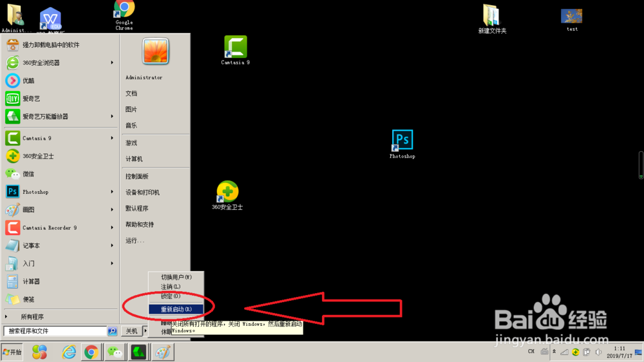Open 爱奇艺万能播放器 Start menu entry

coord(61,117)
